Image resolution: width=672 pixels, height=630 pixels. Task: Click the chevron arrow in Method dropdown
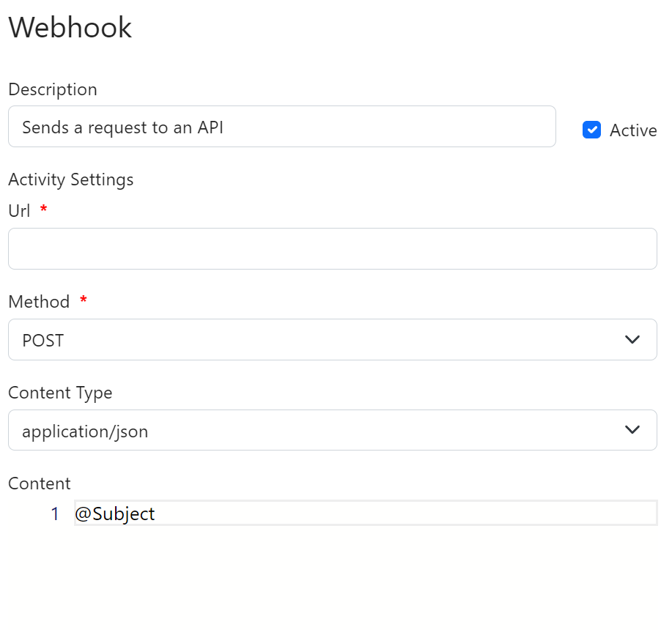[x=632, y=340]
